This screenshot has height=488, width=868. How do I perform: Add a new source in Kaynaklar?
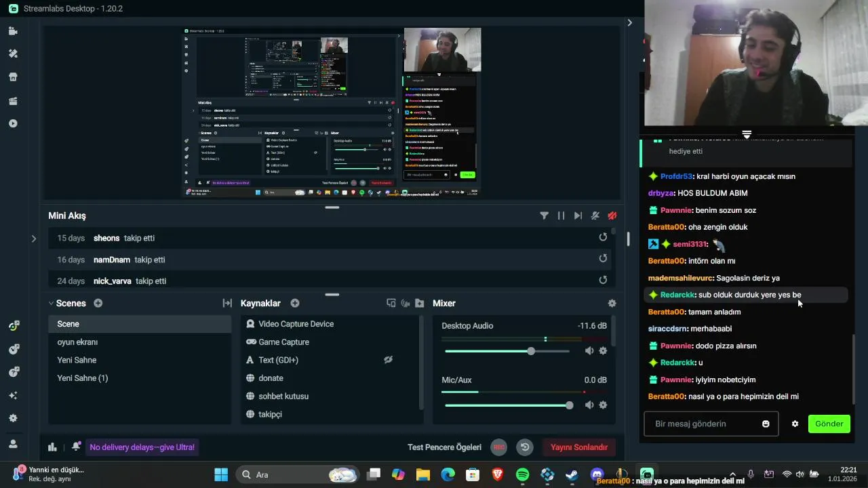[x=295, y=303]
